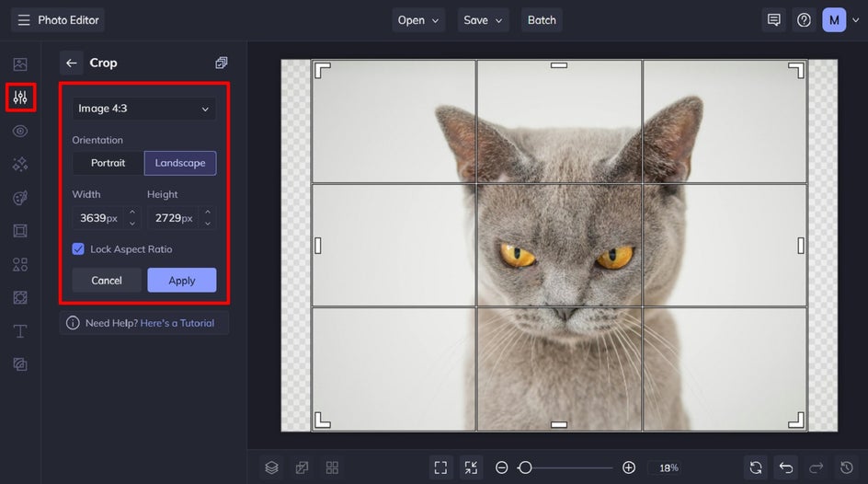Open the hamburger main menu
Screen dimensions: 868x484
[23, 20]
